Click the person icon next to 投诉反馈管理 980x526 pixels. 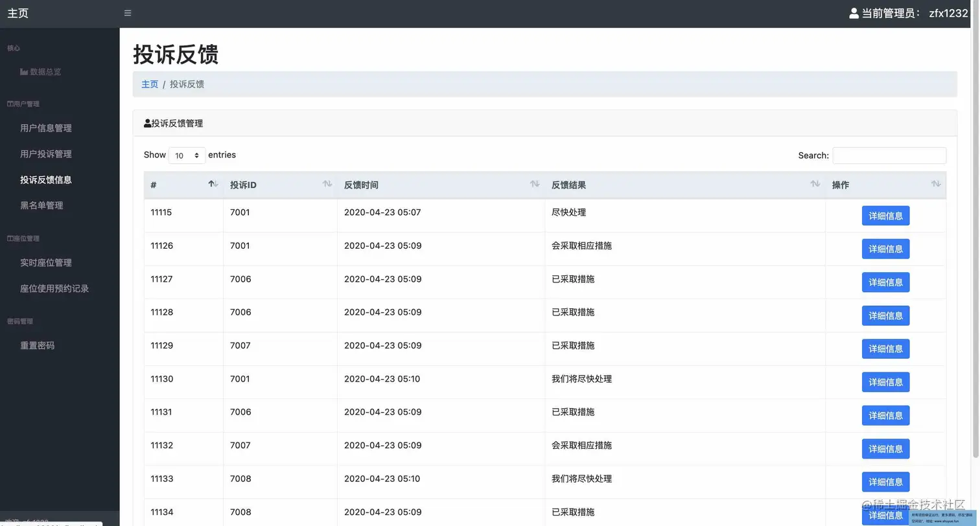(147, 123)
